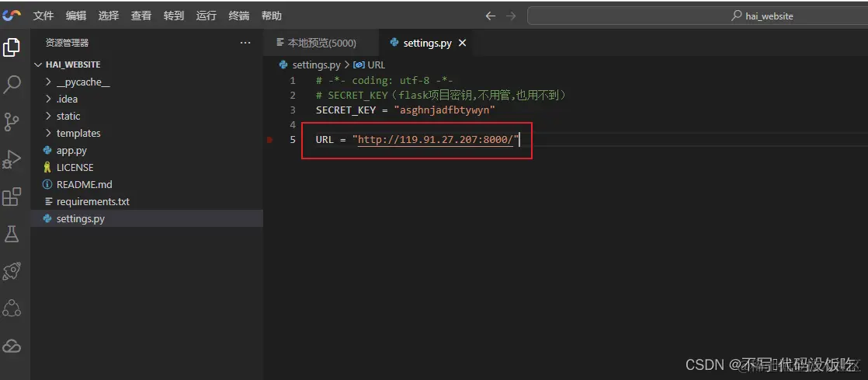Open the 查看 menu
This screenshot has height=380, width=868.
(141, 16)
